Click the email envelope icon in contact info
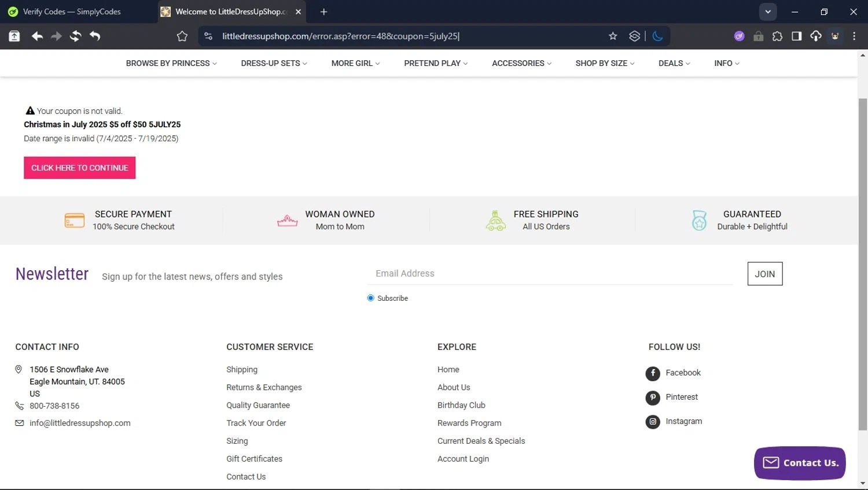 19,423
